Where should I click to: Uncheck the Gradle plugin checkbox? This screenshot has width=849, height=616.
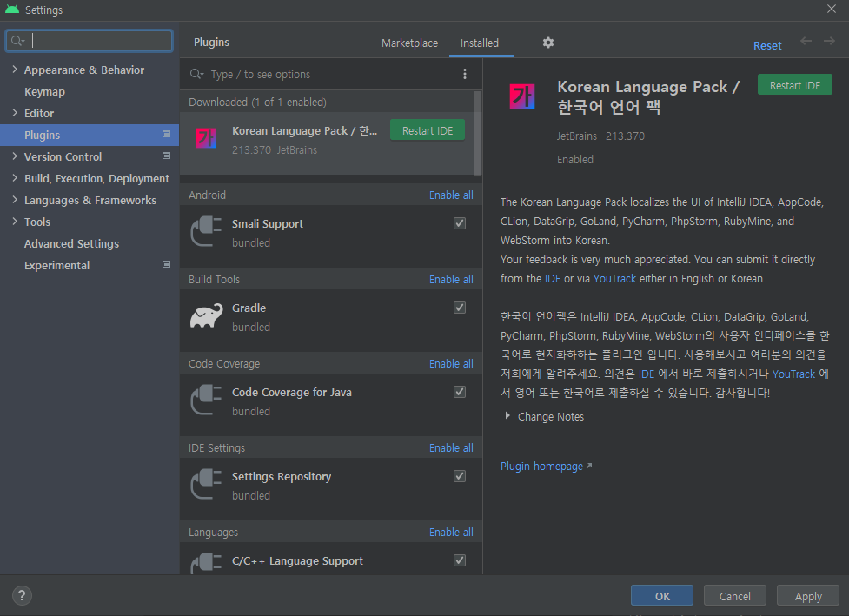pyautogui.click(x=460, y=308)
